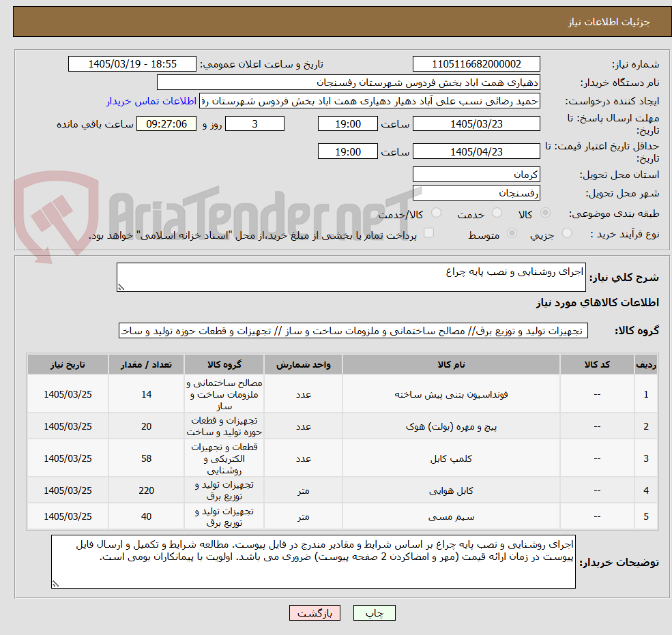The image size is (672, 635).
Task: Click the گروه کالا column header
Action: pyautogui.click(x=224, y=365)
